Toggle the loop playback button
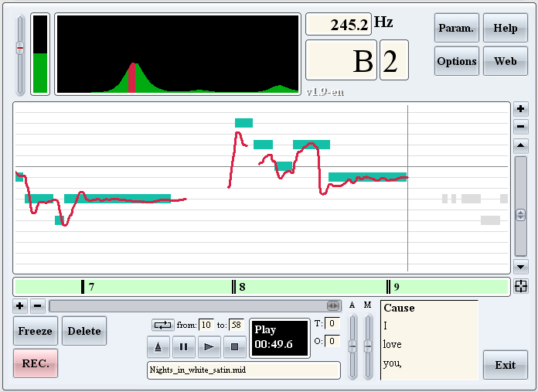538x392 pixels. [x=162, y=325]
